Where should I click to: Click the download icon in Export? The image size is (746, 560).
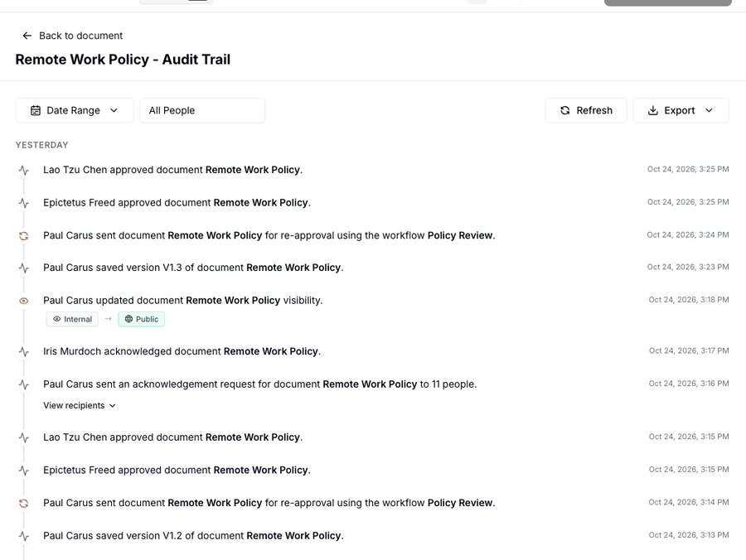tap(653, 110)
